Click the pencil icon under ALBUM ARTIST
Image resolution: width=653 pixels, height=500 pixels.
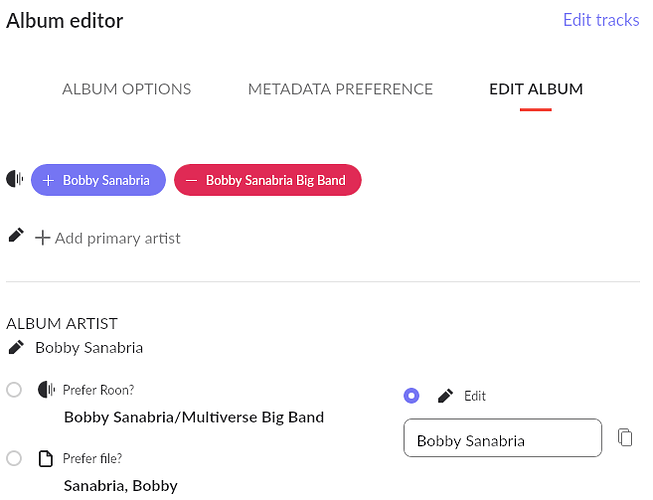click(x=15, y=348)
